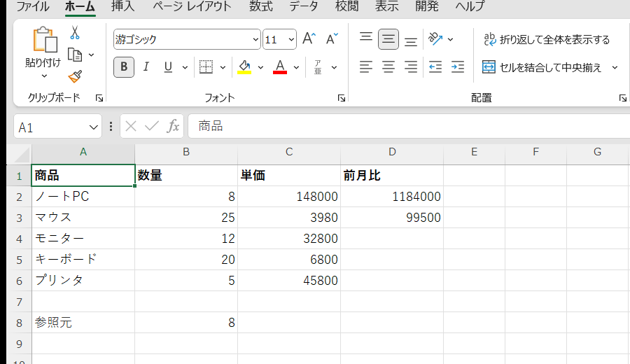Align text to top of cell
The image size is (630, 364).
(365, 38)
